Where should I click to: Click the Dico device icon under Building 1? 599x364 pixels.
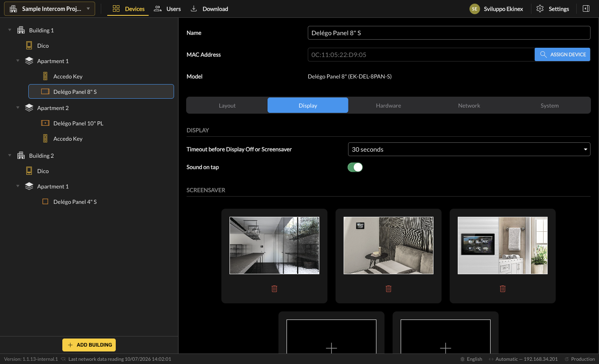29,46
